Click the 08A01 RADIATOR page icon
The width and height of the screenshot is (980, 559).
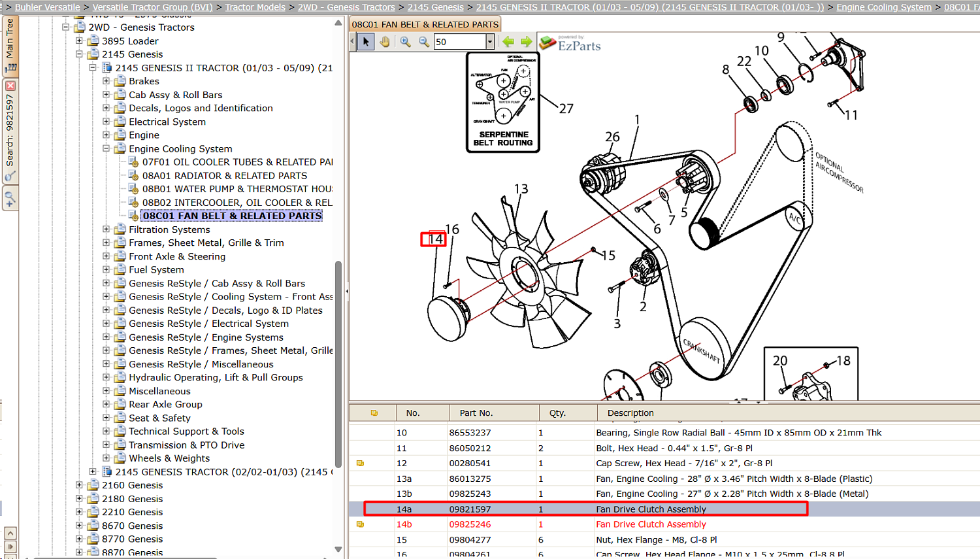coord(133,176)
